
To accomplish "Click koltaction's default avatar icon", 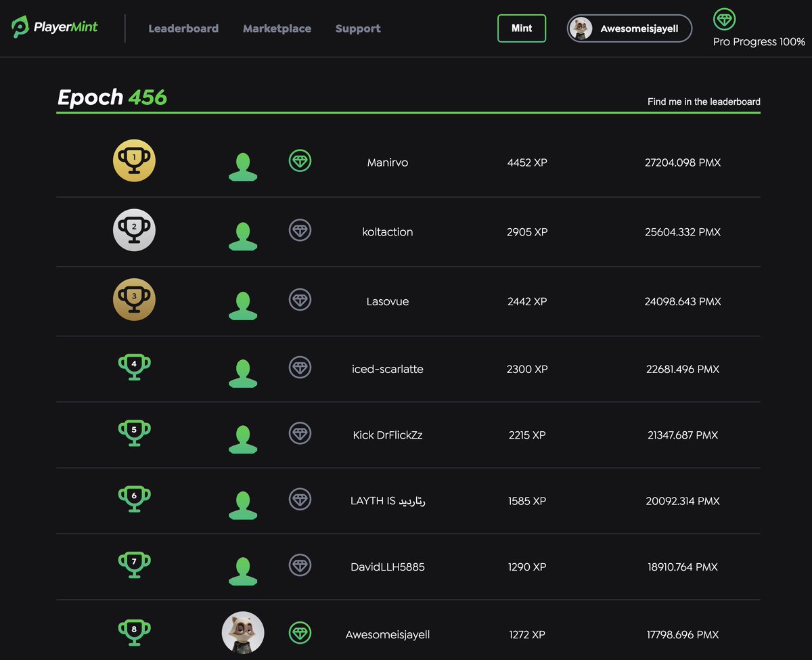I will click(x=243, y=236).
